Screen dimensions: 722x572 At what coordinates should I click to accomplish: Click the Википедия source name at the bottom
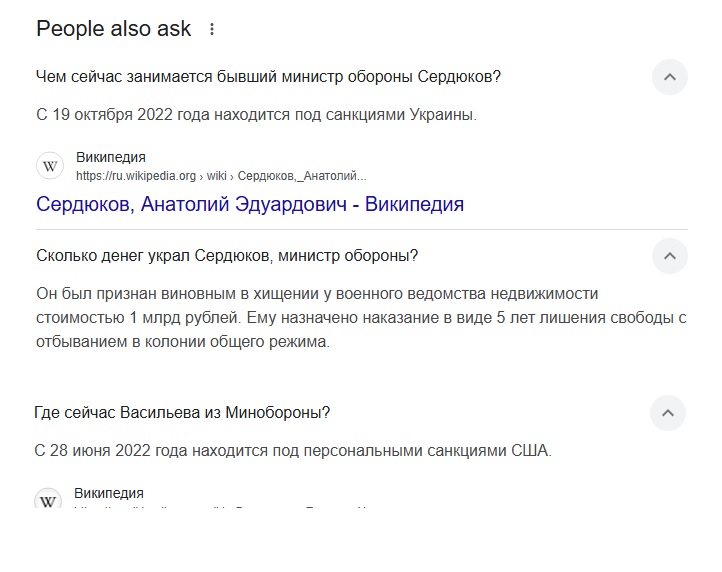(109, 493)
